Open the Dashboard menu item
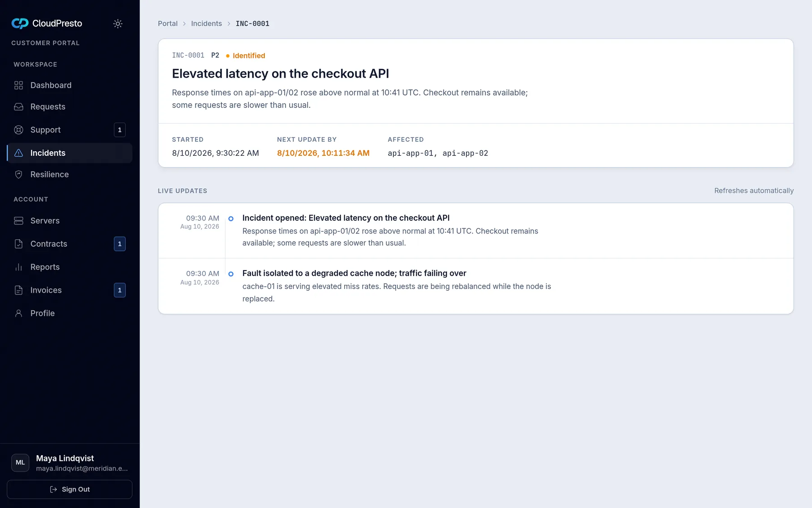This screenshot has width=812, height=508. [x=69, y=85]
